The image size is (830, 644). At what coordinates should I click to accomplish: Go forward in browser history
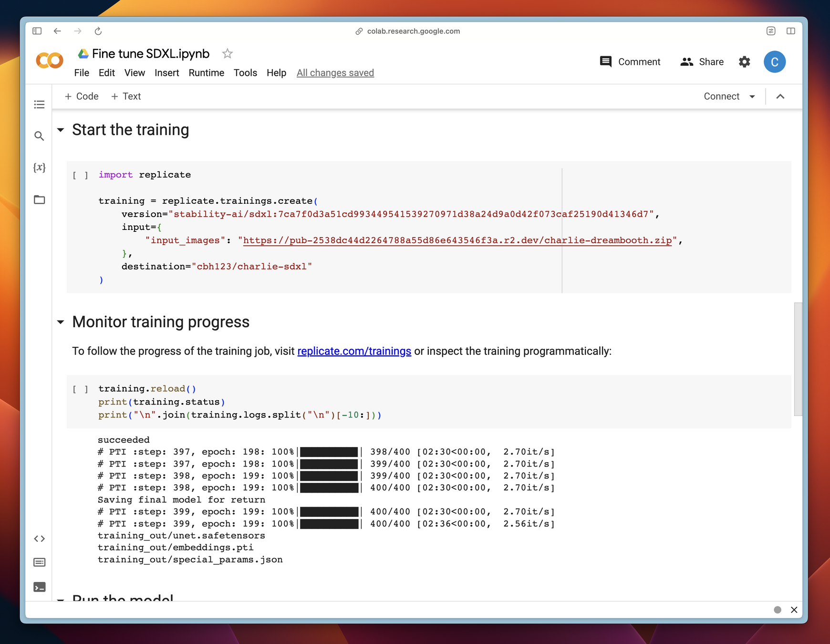click(78, 31)
